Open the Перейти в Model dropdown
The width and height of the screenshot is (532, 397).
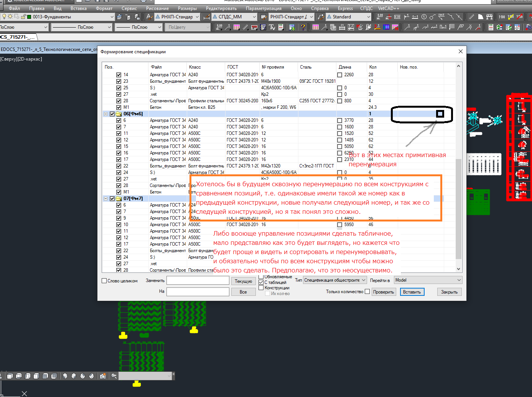[459, 280]
